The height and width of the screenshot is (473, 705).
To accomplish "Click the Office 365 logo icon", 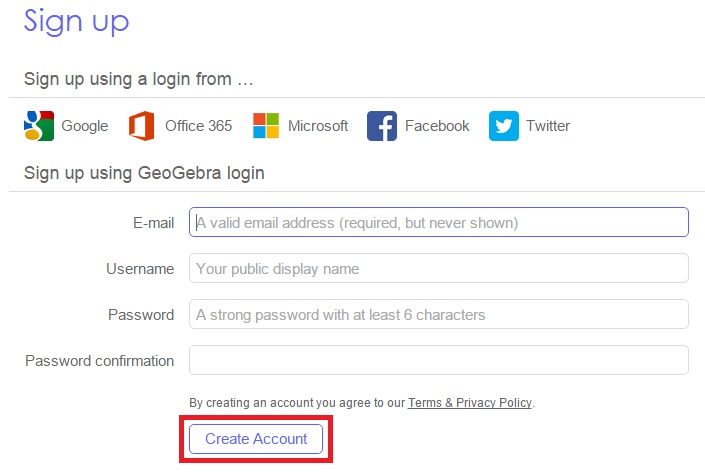I will pos(142,126).
